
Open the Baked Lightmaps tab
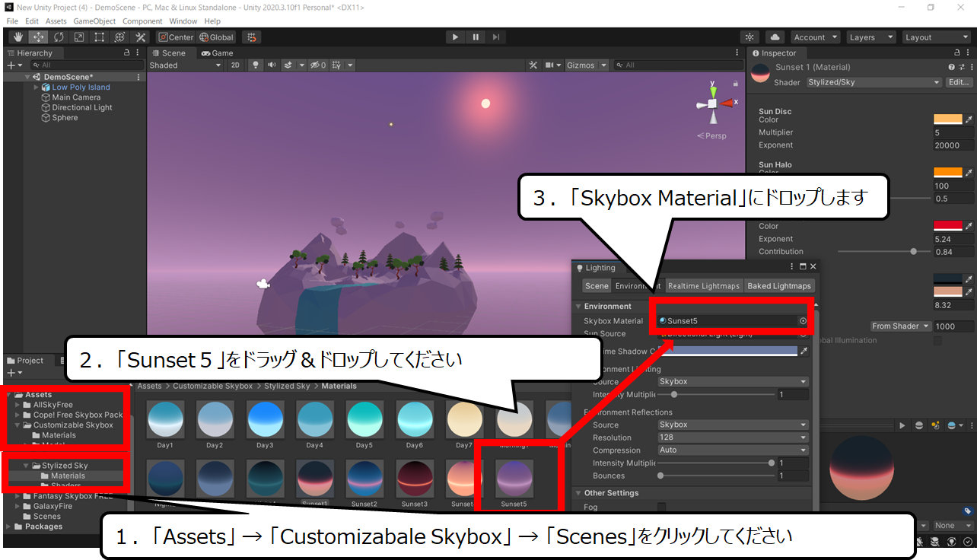pyautogui.click(x=779, y=286)
